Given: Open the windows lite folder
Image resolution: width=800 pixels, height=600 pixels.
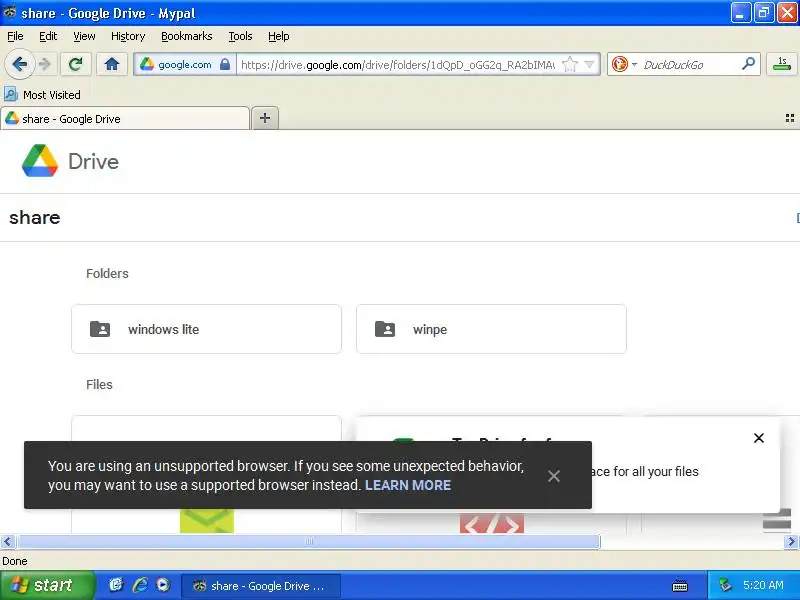Looking at the screenshot, I should (206, 329).
